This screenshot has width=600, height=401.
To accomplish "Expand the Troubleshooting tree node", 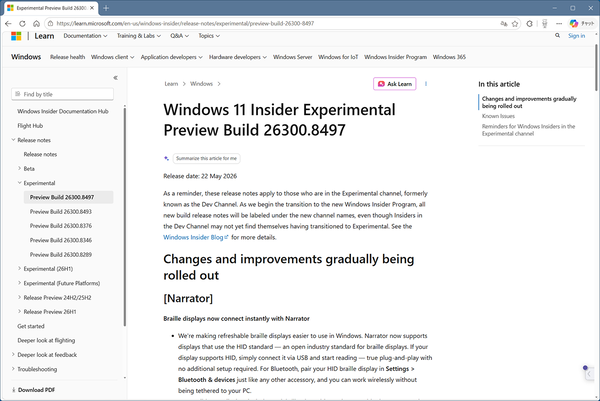I will 13,369.
